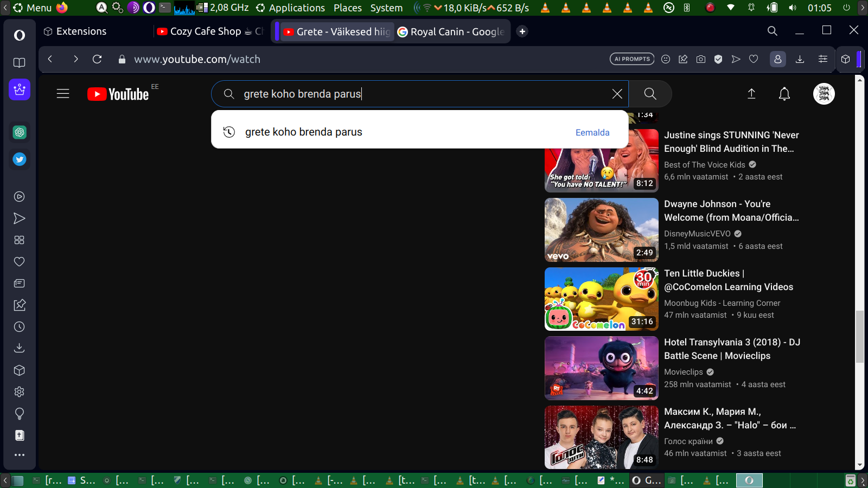Open the Голос країни 'Halo' video thumbnail
The image size is (868, 488).
point(602,437)
